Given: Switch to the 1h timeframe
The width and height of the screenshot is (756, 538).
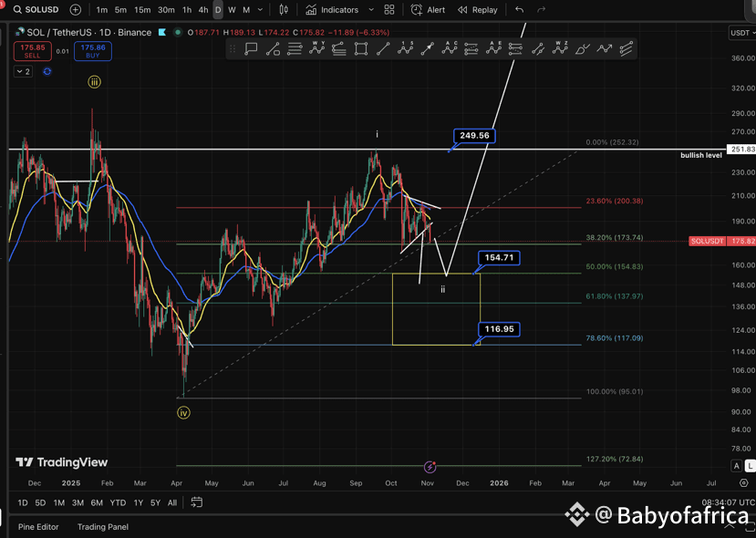Looking at the screenshot, I should (187, 10).
